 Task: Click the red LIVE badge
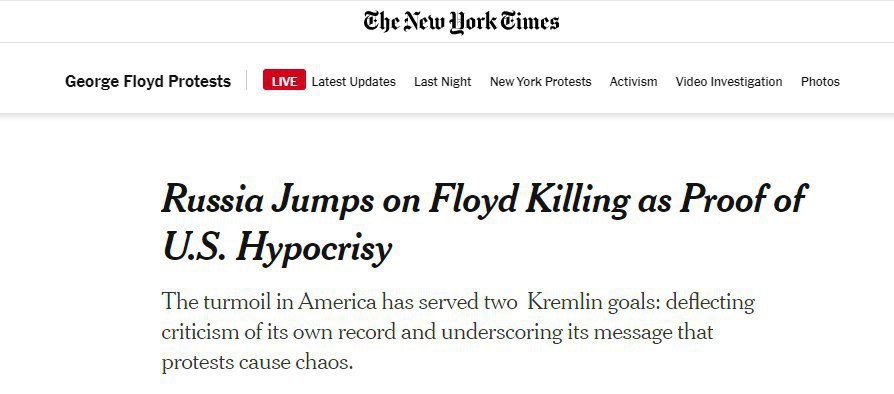[x=284, y=82]
